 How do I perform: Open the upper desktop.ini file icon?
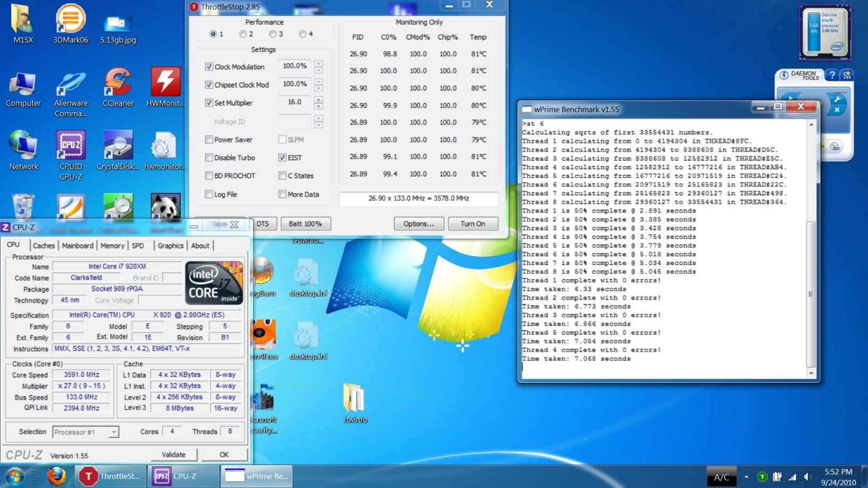(308, 276)
